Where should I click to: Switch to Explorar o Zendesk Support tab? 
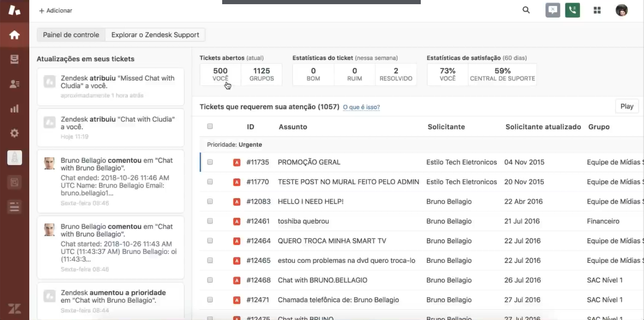pyautogui.click(x=155, y=35)
